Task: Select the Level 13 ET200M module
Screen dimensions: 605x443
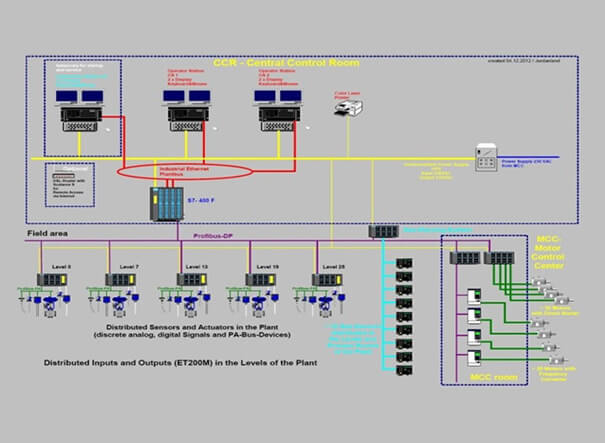Action: 192,279
